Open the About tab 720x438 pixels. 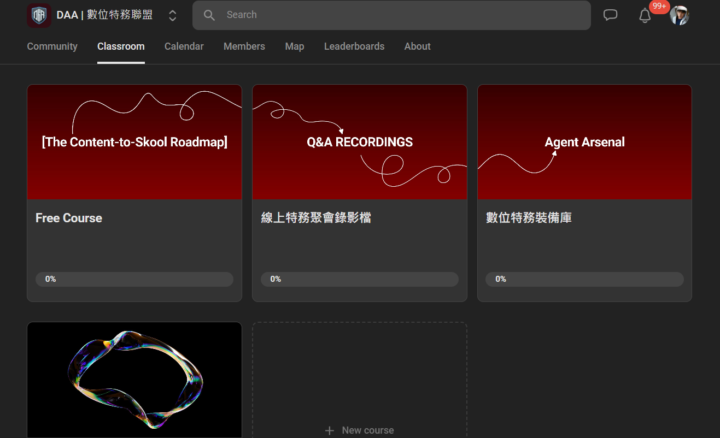pyautogui.click(x=417, y=46)
